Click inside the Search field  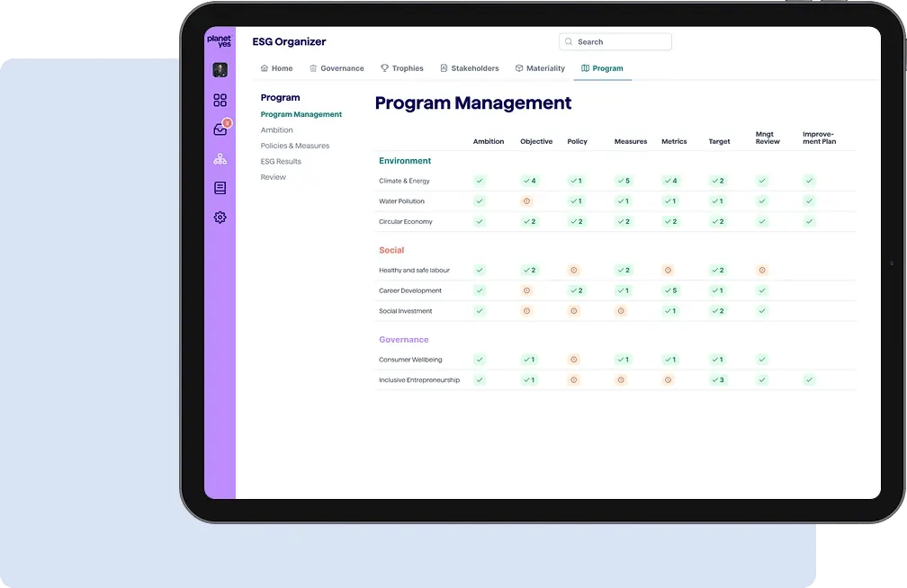615,42
